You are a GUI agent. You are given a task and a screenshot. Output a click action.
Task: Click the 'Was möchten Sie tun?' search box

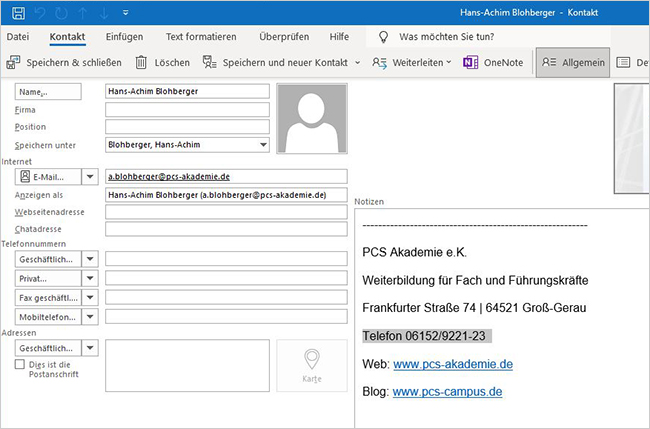point(446,36)
